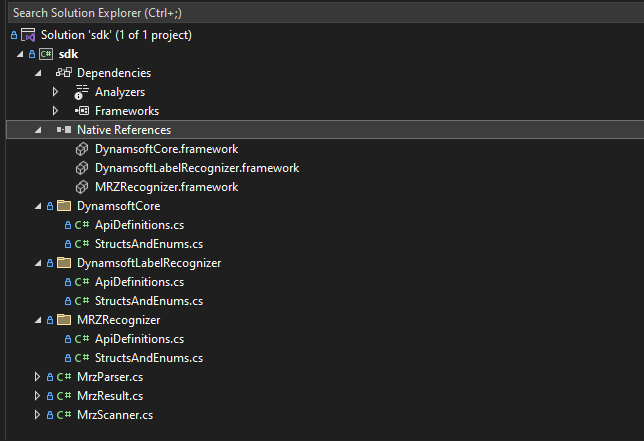Image resolution: width=644 pixels, height=441 pixels.
Task: Click the sdk C# project icon
Action: click(46, 54)
